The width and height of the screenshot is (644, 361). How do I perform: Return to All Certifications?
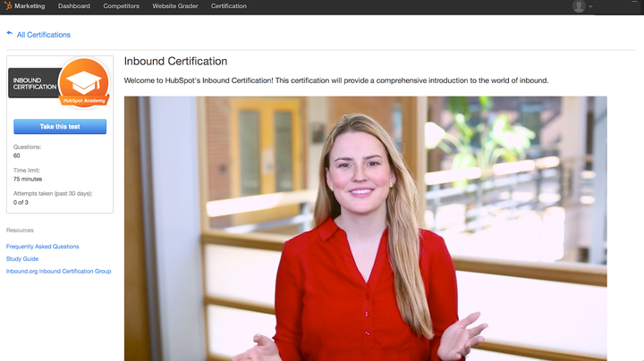pos(44,35)
